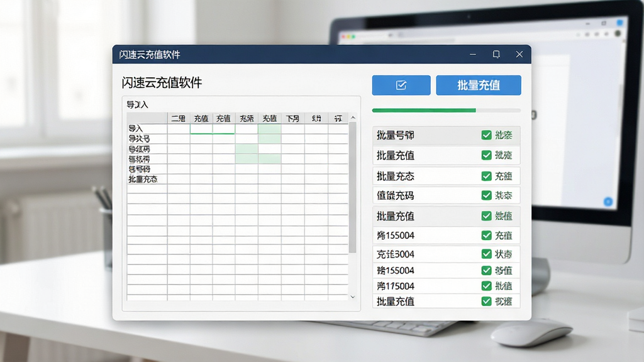Select the 导决号 row label in the table
644x362 pixels.
[x=139, y=139]
